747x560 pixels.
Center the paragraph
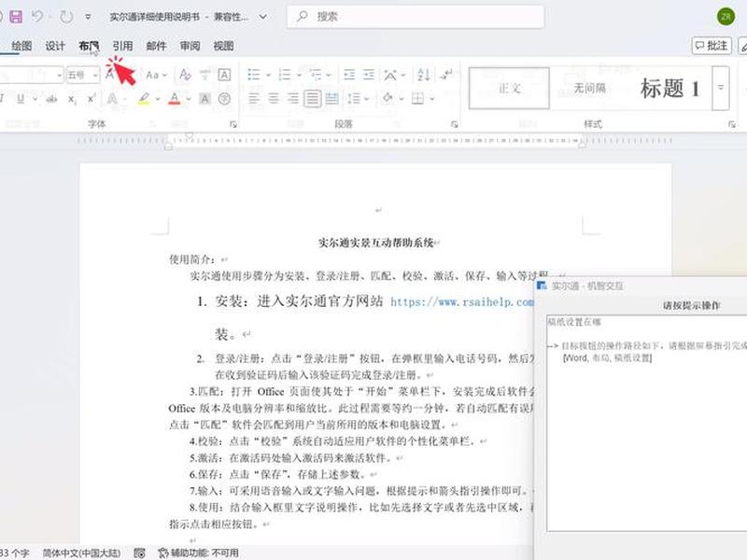(x=274, y=99)
